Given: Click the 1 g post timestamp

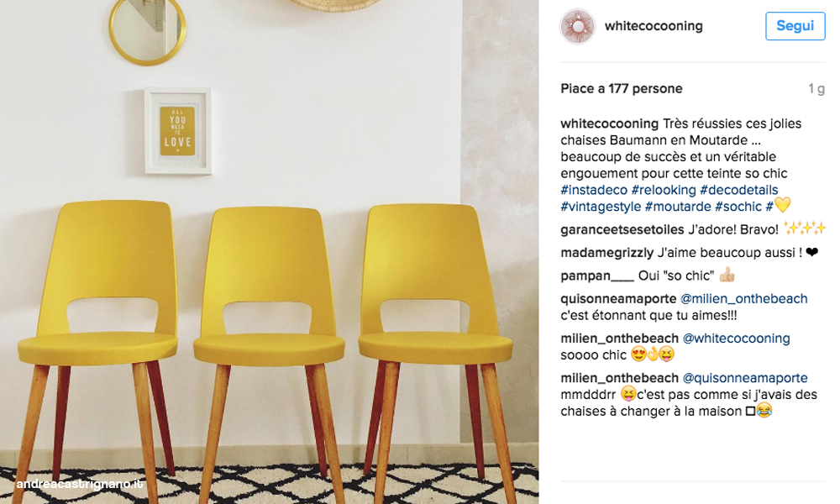Looking at the screenshot, I should point(816,88).
